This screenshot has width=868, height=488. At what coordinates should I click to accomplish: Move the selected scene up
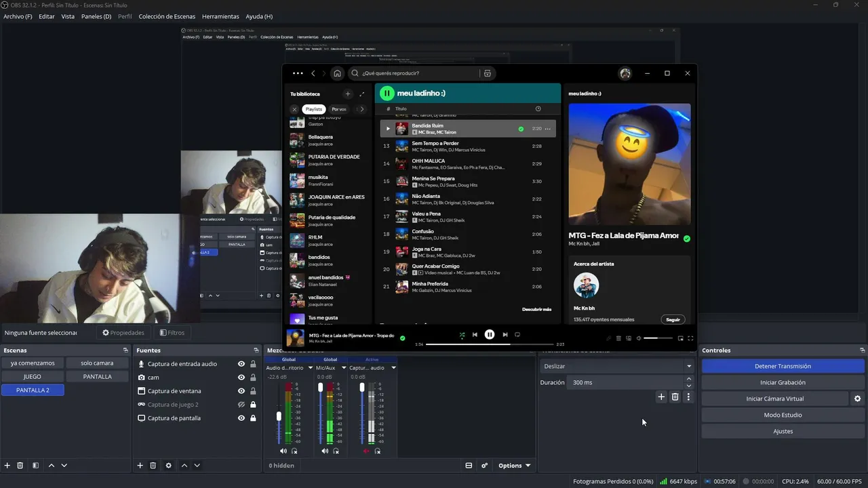pos(52,466)
